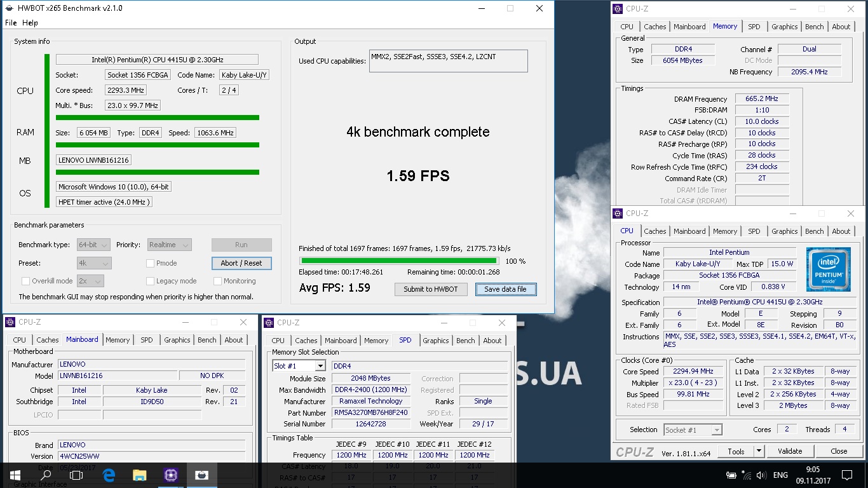Screen dimensions: 868x488
Task: Expand the Preset 4k dropdown
Action: click(94, 263)
